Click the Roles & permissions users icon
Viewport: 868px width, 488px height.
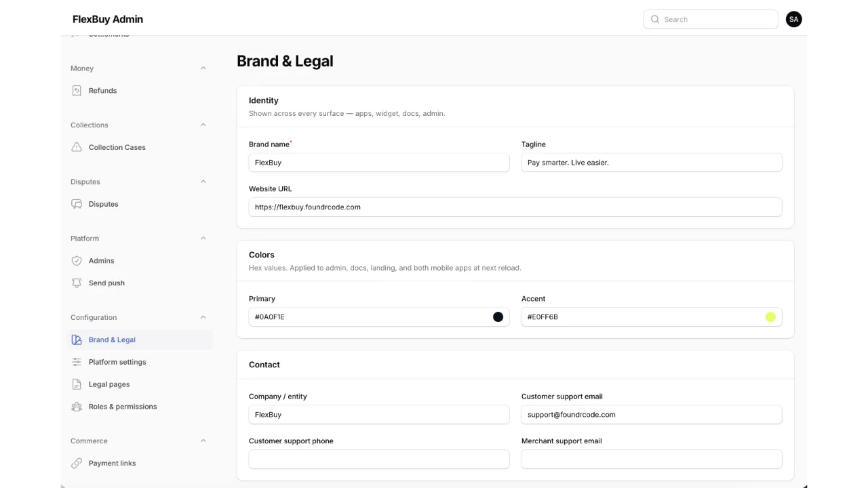pyautogui.click(x=77, y=407)
